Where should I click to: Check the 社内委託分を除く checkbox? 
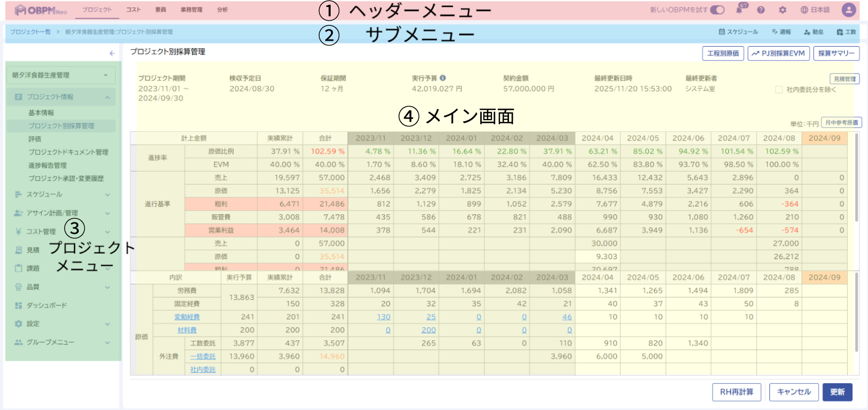point(779,90)
